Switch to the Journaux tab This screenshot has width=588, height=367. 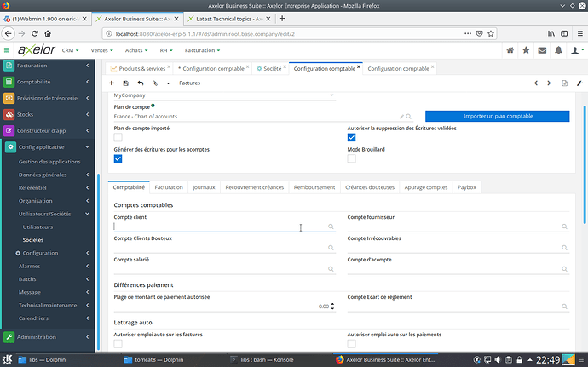204,187
